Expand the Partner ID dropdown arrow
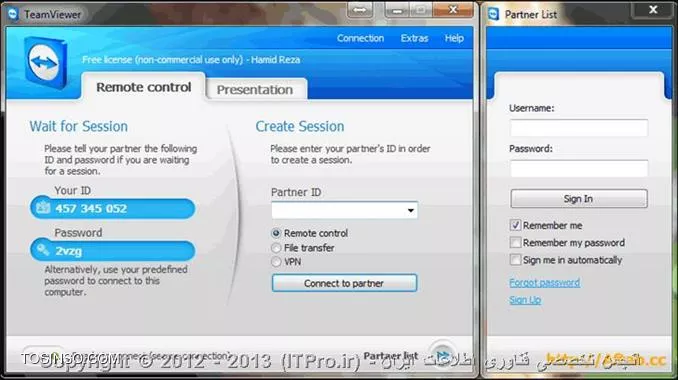Image resolution: width=678 pixels, height=380 pixels. coord(410,210)
